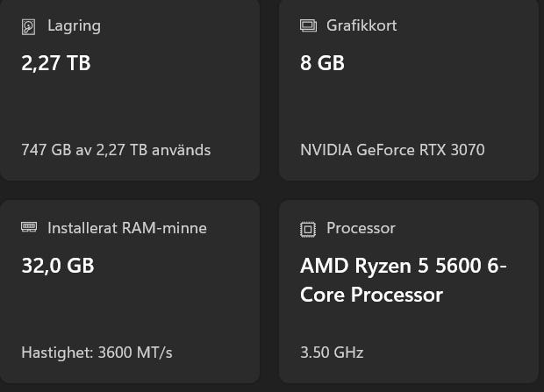544x392 pixels.
Task: Click the storage drive icon beside Lagring
Action: click(29, 26)
